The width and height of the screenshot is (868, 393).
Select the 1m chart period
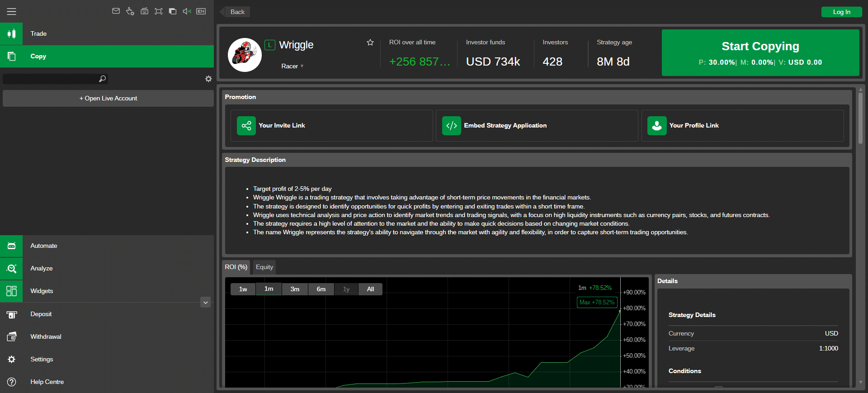coord(269,289)
